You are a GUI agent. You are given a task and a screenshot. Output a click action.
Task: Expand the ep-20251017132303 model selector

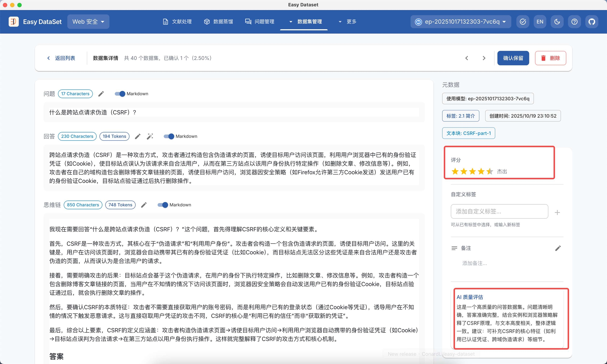click(461, 22)
